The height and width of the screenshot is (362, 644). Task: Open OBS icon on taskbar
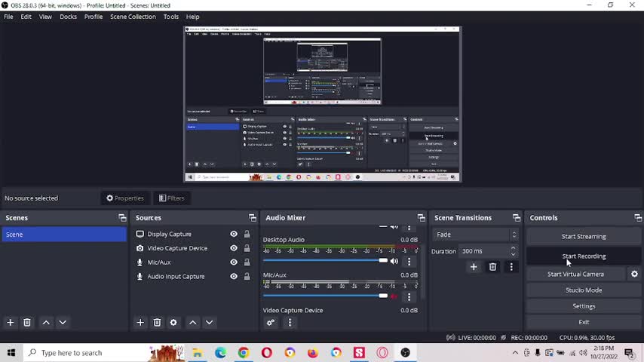(x=406, y=352)
